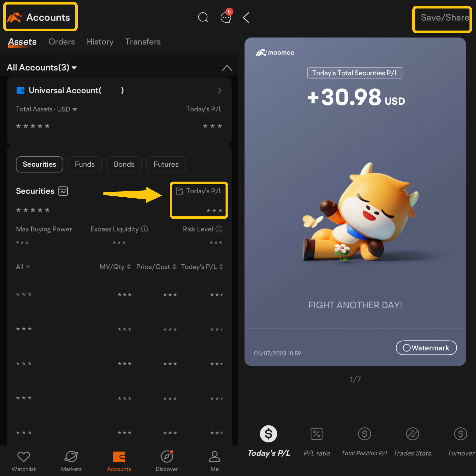The height and width of the screenshot is (476, 476).
Task: Click the notification/emoji icon
Action: pos(226,18)
